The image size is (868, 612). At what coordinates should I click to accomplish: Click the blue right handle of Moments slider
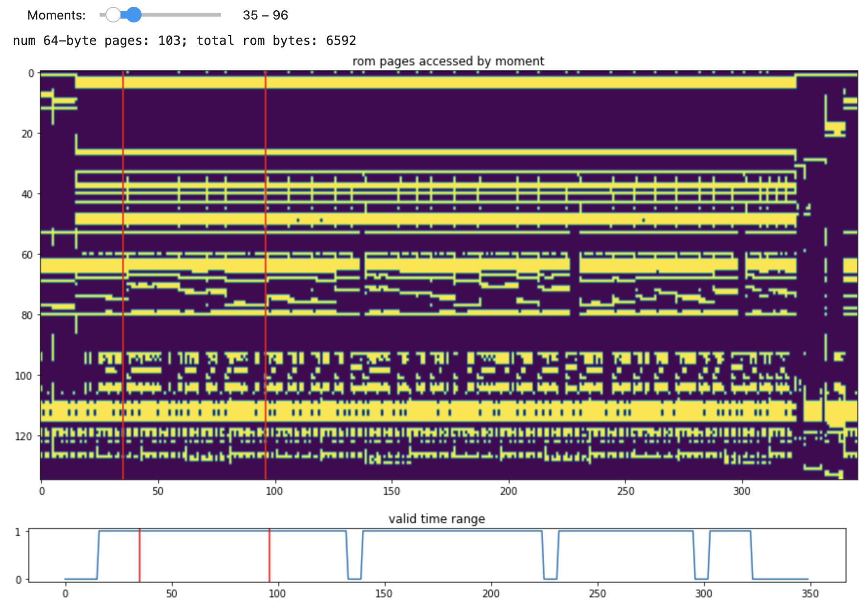click(133, 15)
